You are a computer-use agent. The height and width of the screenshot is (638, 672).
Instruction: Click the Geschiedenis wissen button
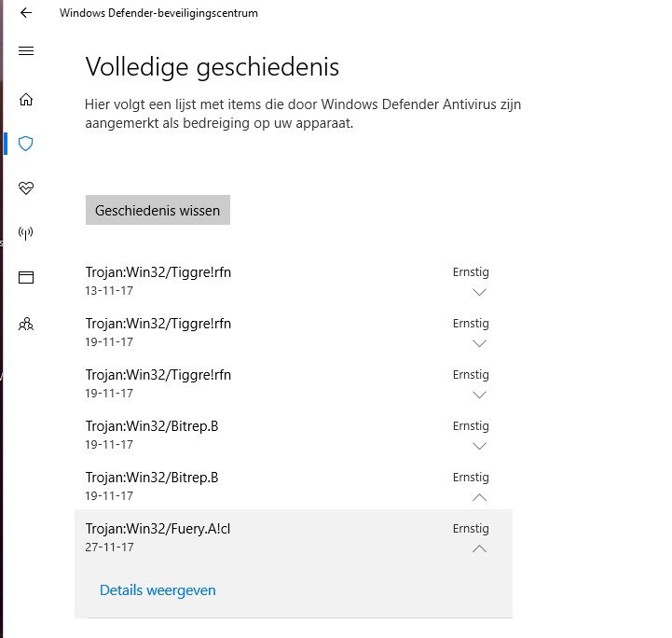click(x=158, y=210)
